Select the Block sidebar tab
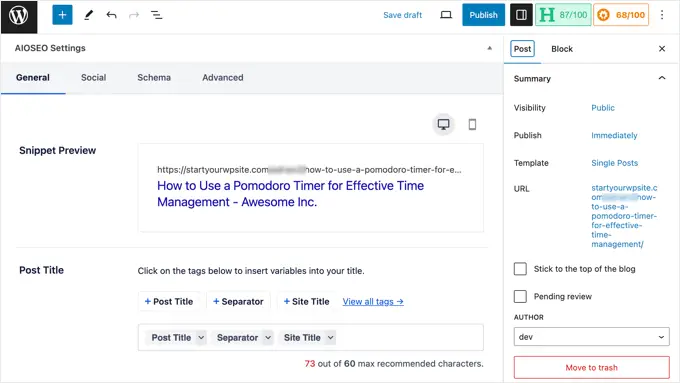This screenshot has height=383, width=680. [x=562, y=49]
